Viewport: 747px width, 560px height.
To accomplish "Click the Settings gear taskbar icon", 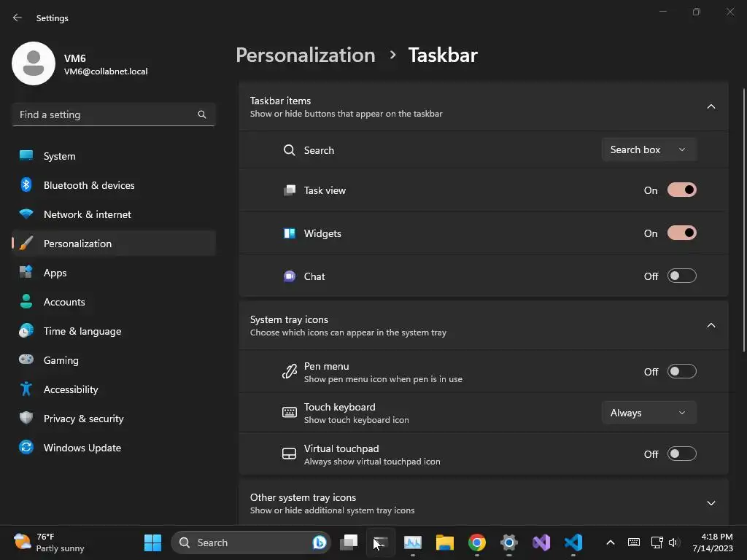I will click(508, 542).
